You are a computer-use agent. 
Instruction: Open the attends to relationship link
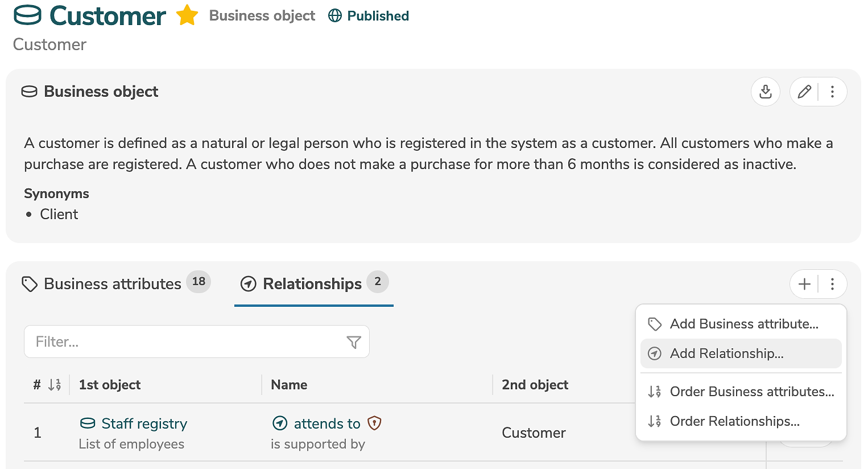tap(326, 423)
